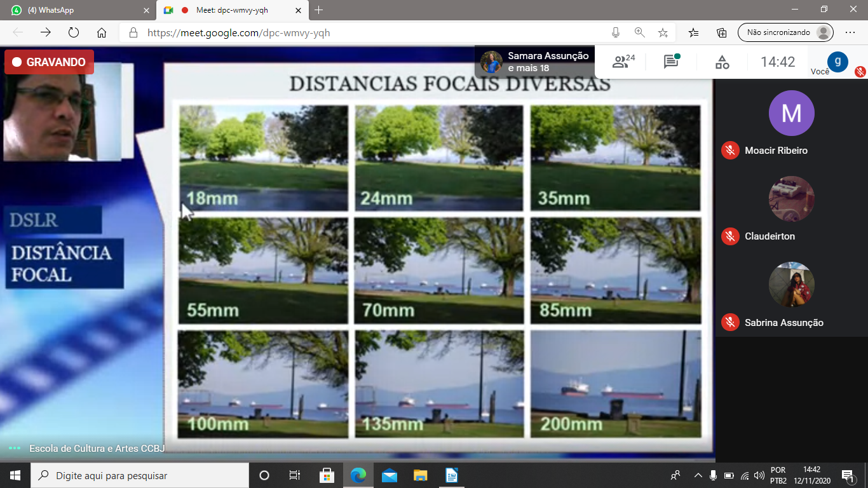Click the zoom magnifier icon in the address bar
868x488 pixels.
coord(639,32)
